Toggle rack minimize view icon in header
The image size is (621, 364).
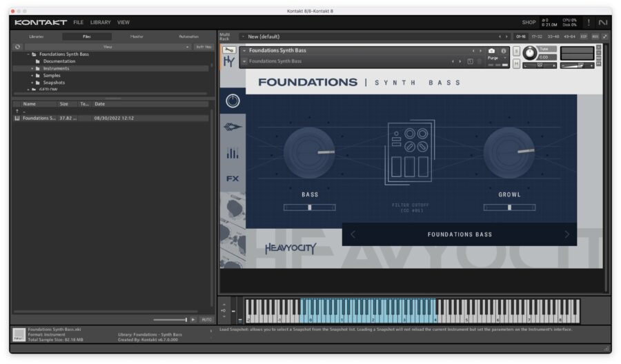tap(604, 37)
